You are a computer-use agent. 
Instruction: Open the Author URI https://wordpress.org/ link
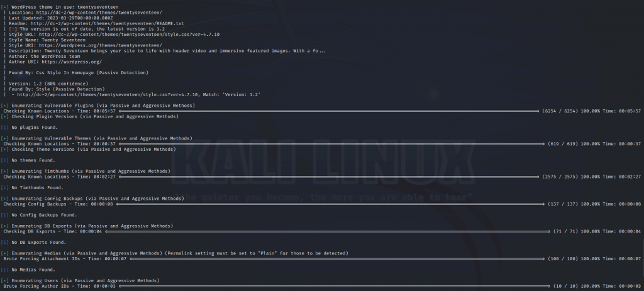click(72, 62)
